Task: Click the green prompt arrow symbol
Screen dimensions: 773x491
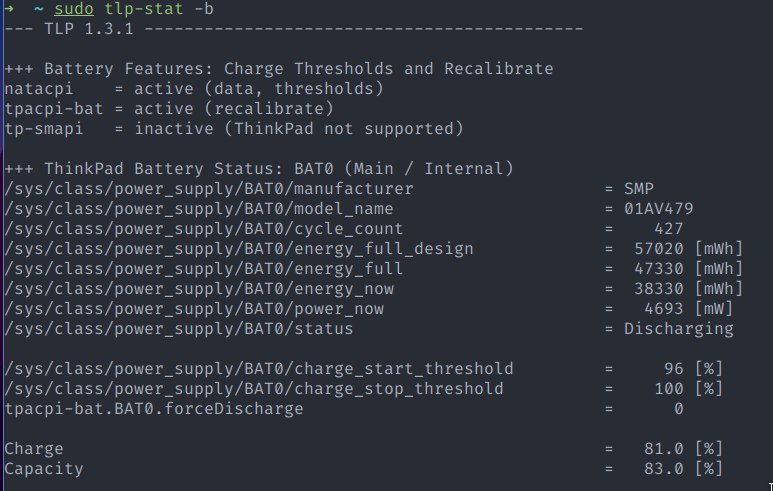Action: click(x=9, y=9)
